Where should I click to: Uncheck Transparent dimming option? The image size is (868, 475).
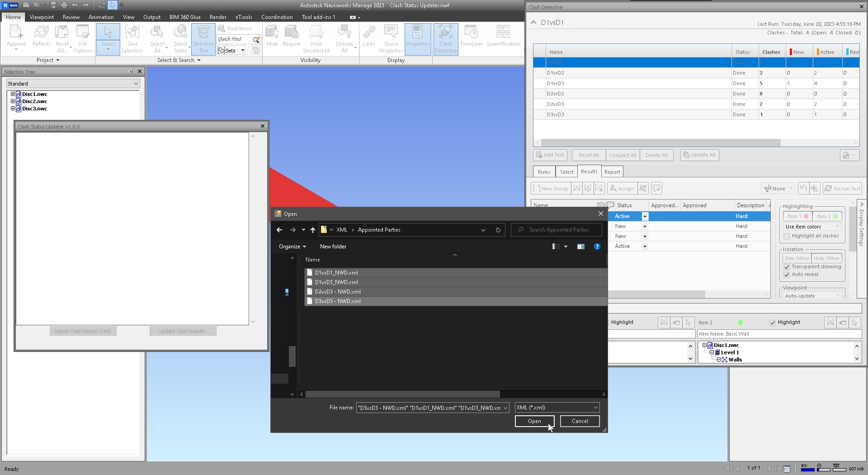point(787,267)
